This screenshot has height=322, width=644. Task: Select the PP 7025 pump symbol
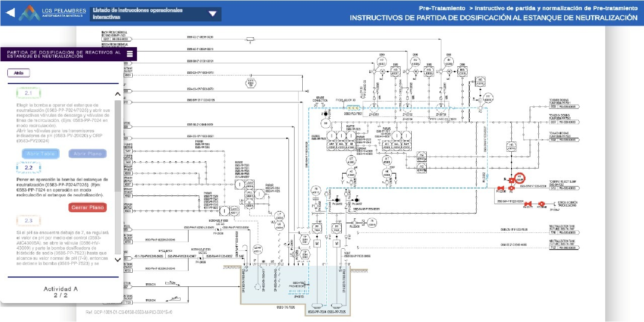coord(337,228)
